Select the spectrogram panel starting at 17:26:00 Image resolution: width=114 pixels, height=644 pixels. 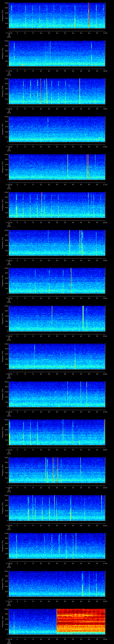pyautogui.click(x=57, y=394)
